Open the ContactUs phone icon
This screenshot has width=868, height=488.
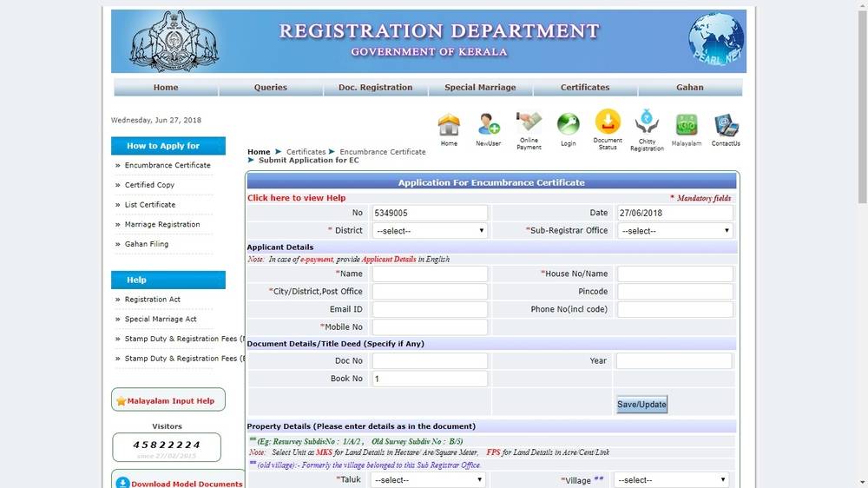[726, 125]
